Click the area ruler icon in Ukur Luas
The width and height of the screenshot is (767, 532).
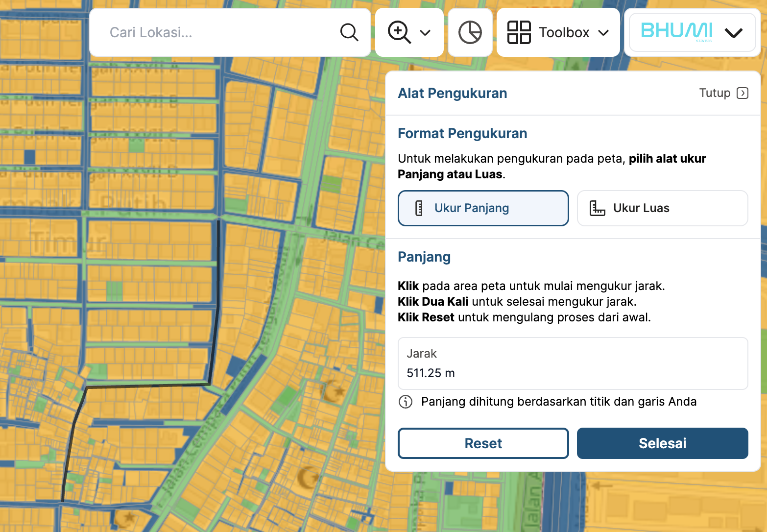[x=597, y=208]
